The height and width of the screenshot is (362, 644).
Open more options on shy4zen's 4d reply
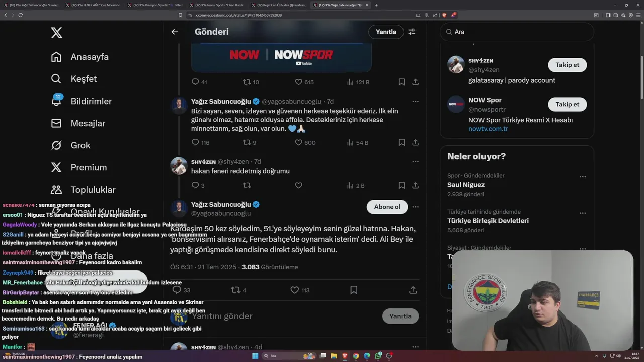point(415,347)
